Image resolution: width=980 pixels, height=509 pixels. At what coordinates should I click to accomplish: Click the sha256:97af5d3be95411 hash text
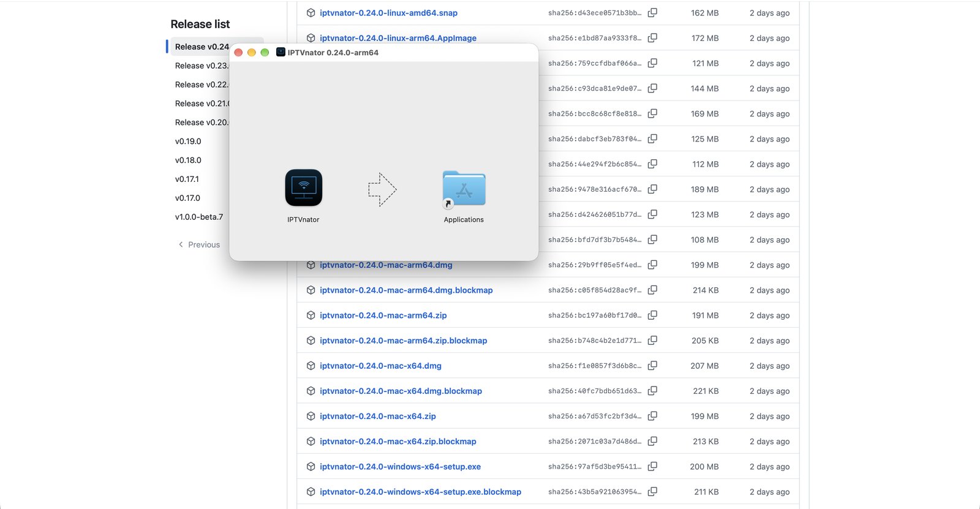point(595,467)
